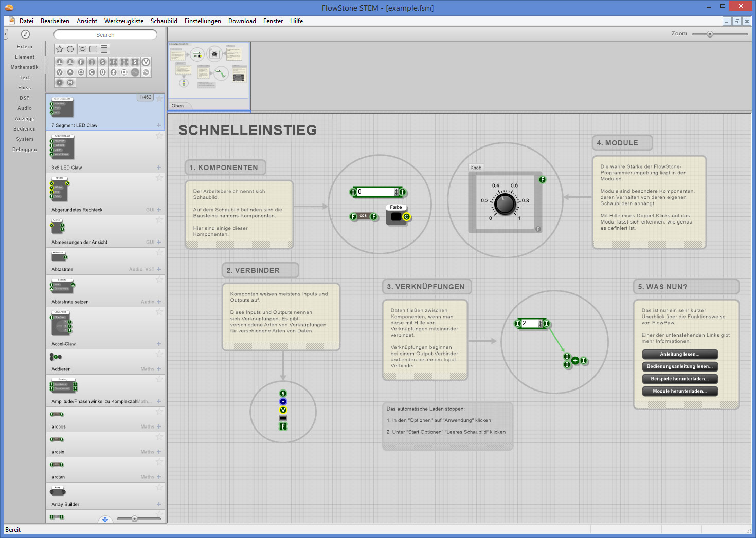This screenshot has height=538, width=756.
Task: Favorite the 7 Segment LED Claw component
Action: click(159, 98)
